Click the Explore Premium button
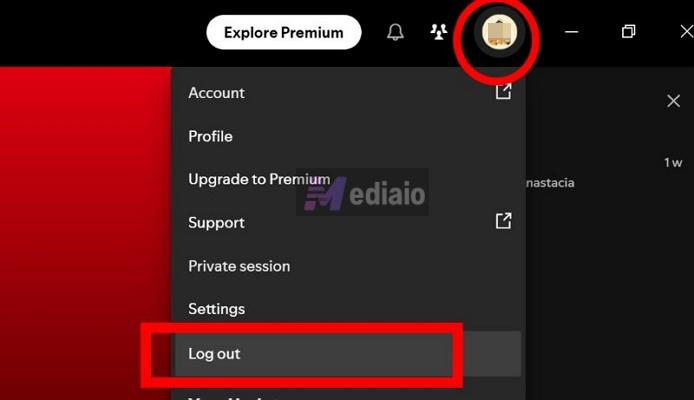Viewport: 694px width, 400px height. (284, 32)
